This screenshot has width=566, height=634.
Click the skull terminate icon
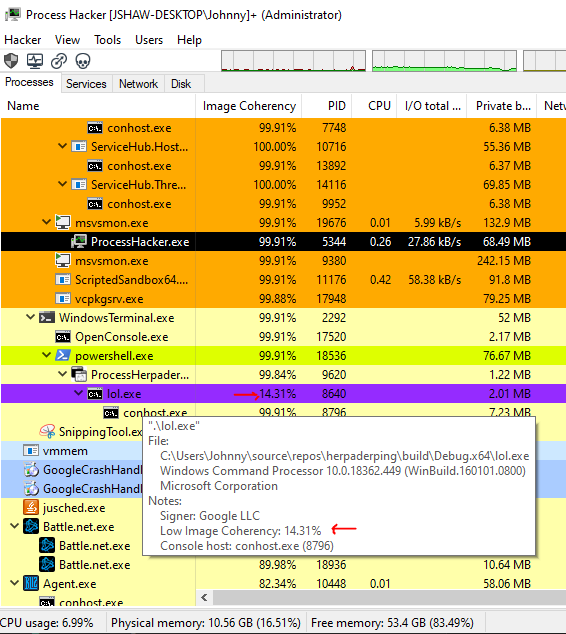[x=83, y=61]
